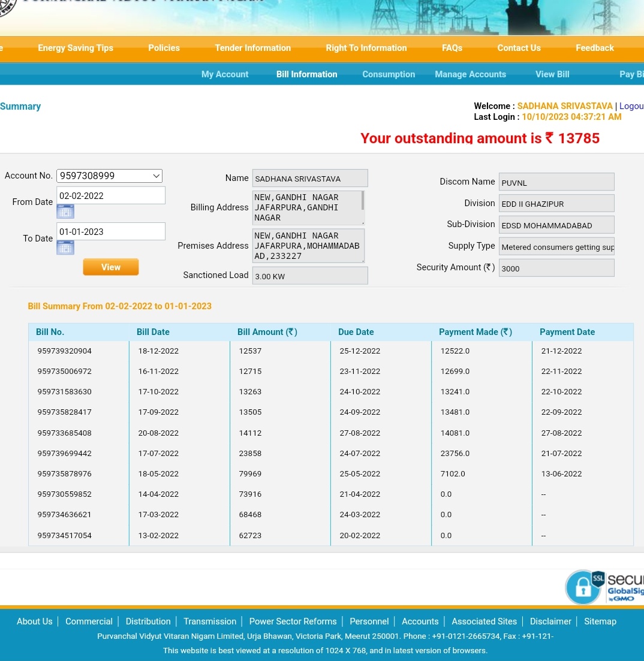The width and height of the screenshot is (644, 661).
Task: Click Billing Address scrollbar
Action: (x=362, y=201)
